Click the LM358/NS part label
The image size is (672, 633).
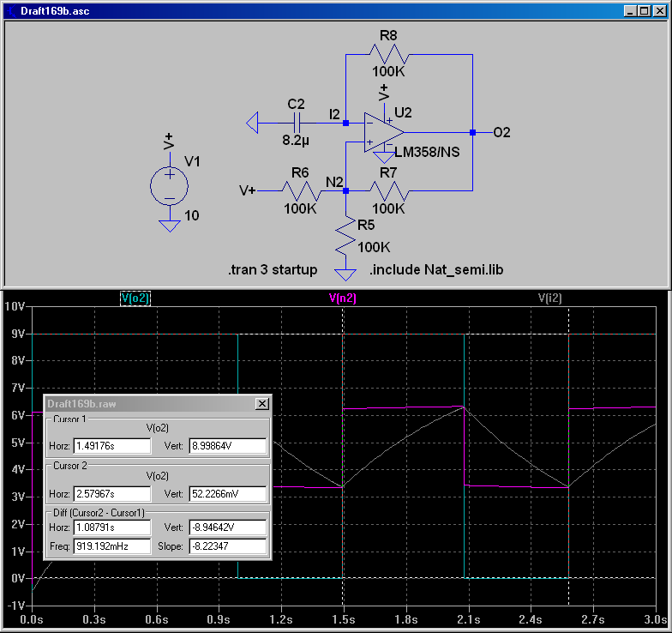click(x=427, y=153)
